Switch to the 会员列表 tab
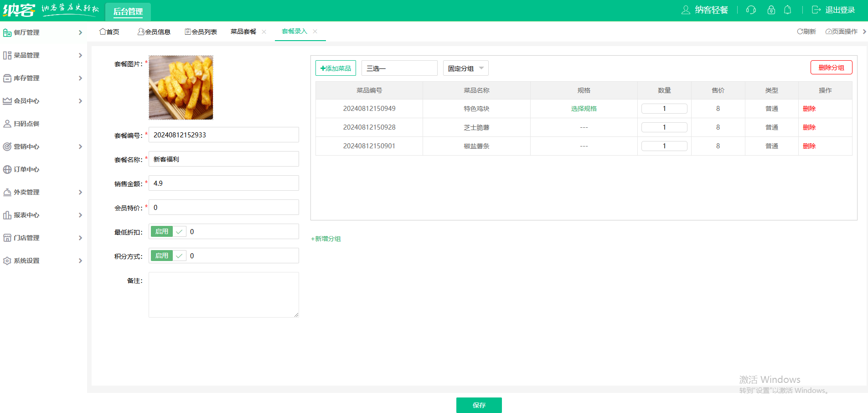Image resolution: width=868 pixels, height=413 pixels. (x=201, y=31)
